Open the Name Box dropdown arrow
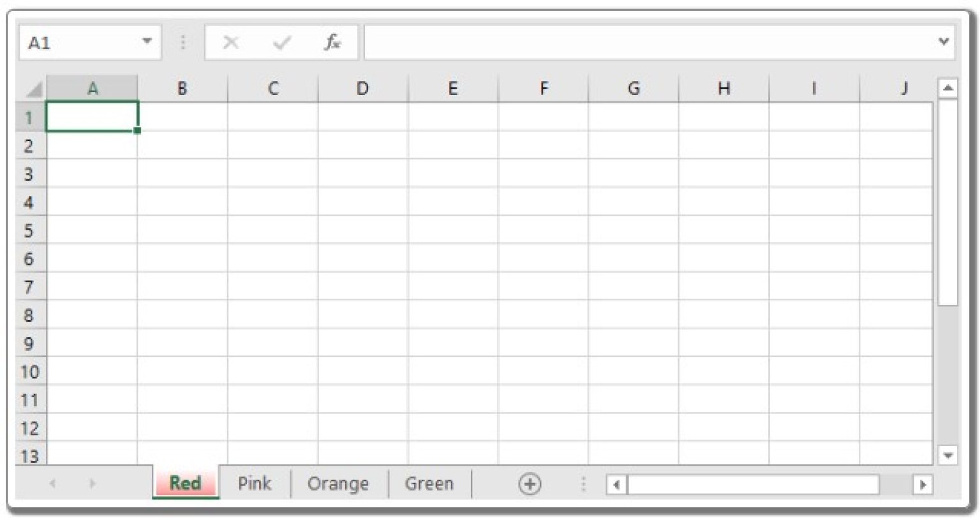Image resolution: width=980 pixels, height=518 pixels. click(x=146, y=41)
